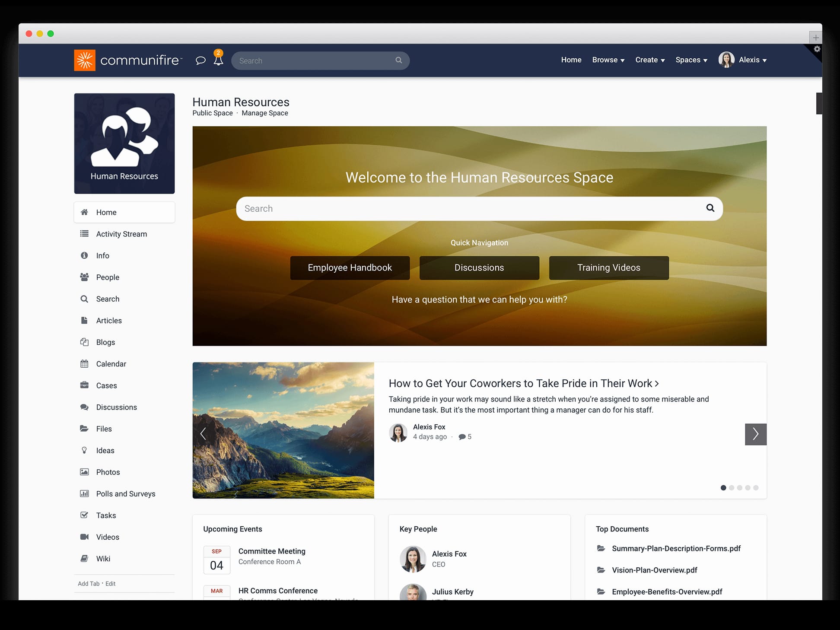Open the Manage Space link
Image resolution: width=840 pixels, height=630 pixels.
coord(265,113)
